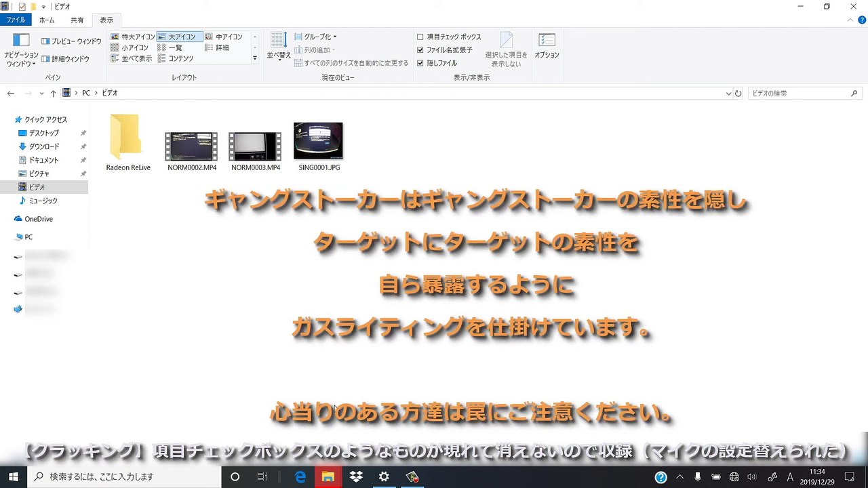Open the ナビゲーション ウィンドウ pane icon

(x=21, y=41)
